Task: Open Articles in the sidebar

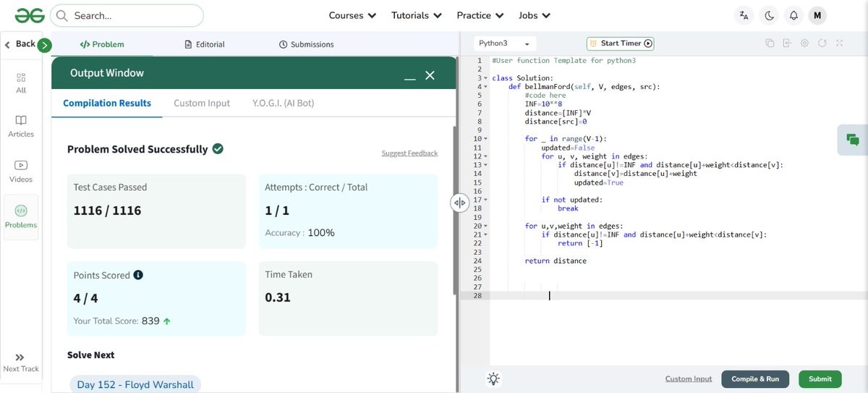Action: click(21, 126)
